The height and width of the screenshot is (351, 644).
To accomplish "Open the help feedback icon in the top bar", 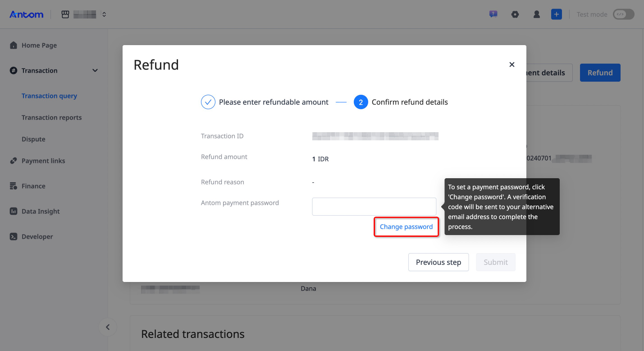I will [x=493, y=14].
